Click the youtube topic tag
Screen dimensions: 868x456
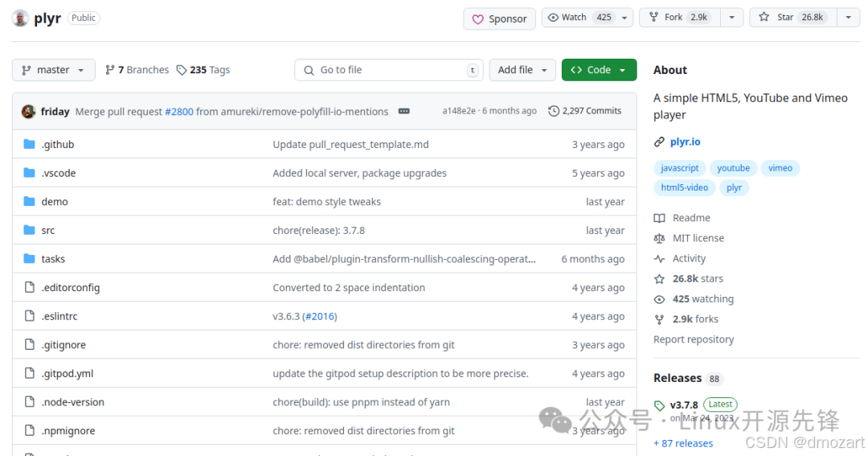(733, 168)
